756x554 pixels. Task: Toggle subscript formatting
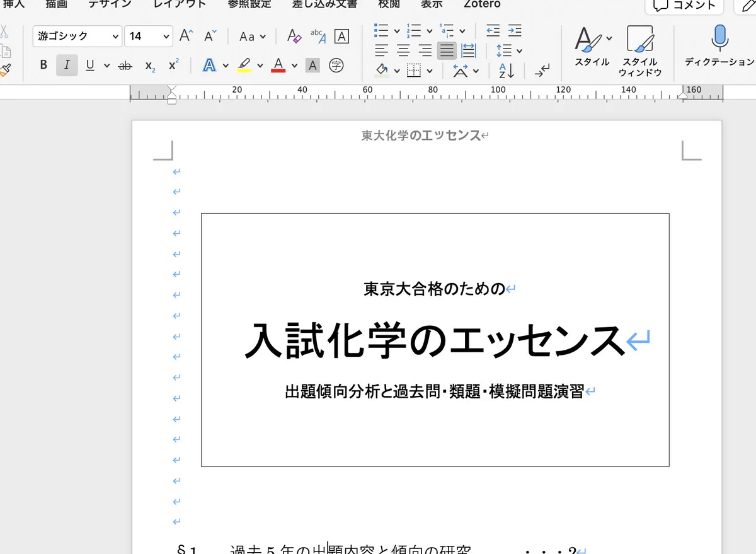tap(150, 65)
